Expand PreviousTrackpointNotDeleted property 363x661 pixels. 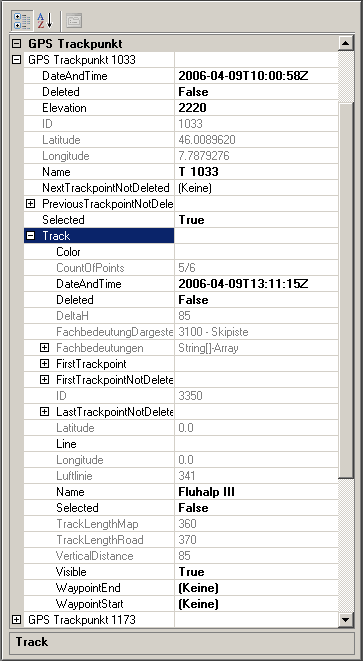(30, 204)
